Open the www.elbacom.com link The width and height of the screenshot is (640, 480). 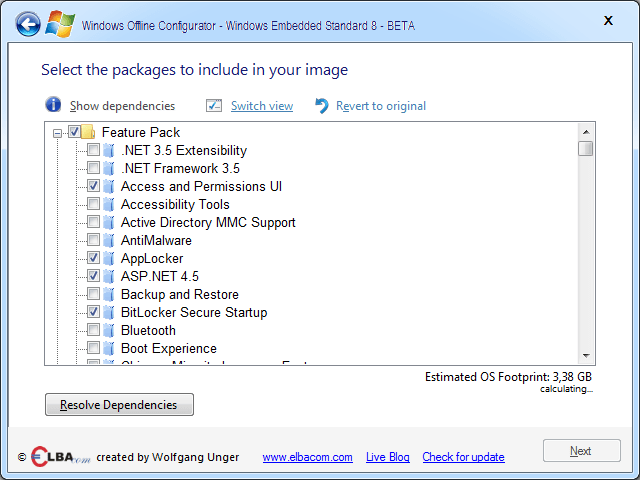tap(307, 457)
